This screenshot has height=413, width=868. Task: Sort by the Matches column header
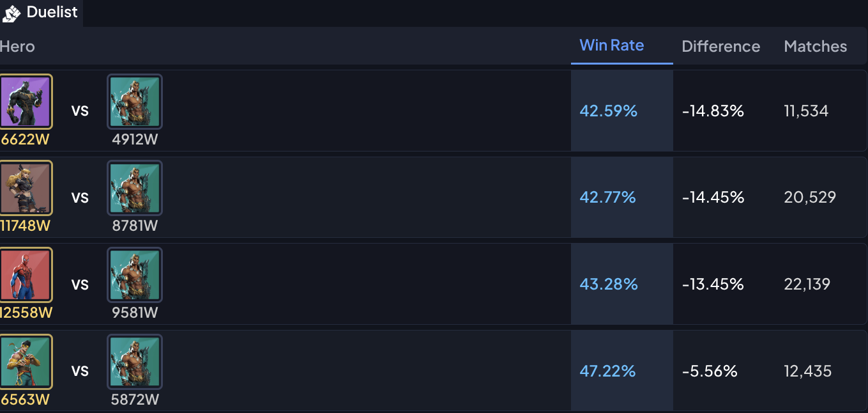(816, 47)
